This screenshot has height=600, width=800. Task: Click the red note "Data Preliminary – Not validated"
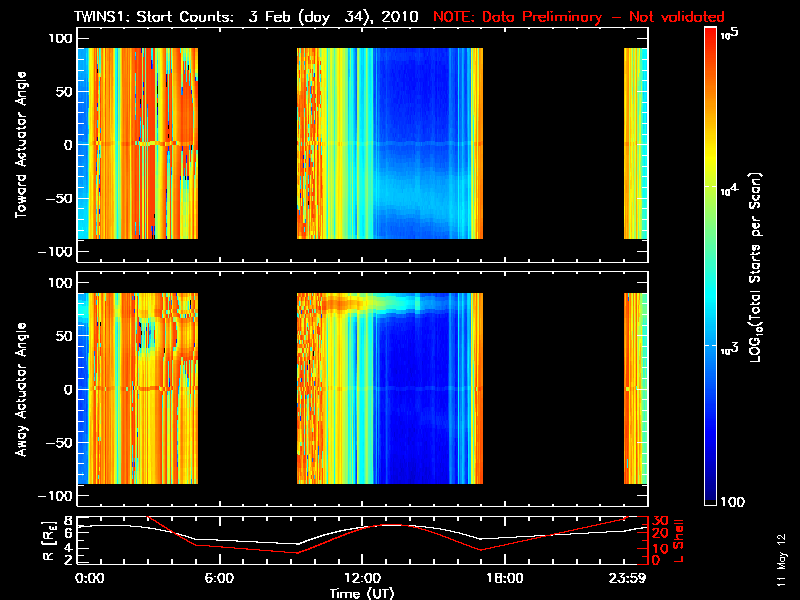(x=603, y=16)
